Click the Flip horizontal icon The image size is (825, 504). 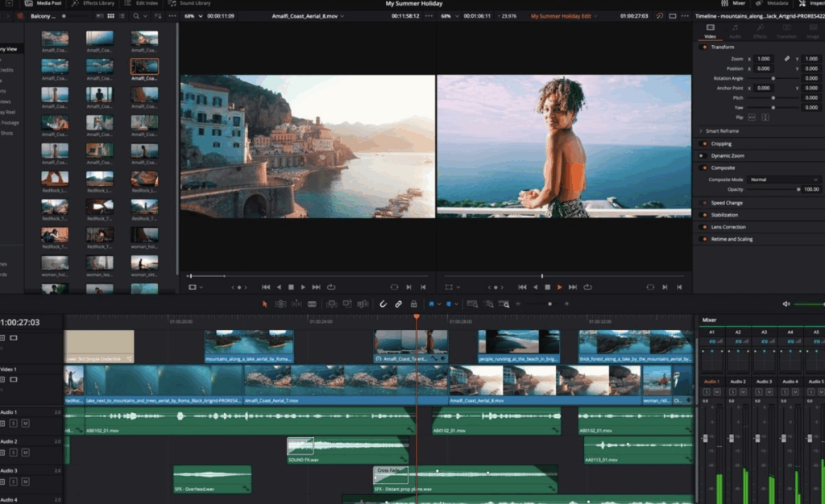pos(752,118)
